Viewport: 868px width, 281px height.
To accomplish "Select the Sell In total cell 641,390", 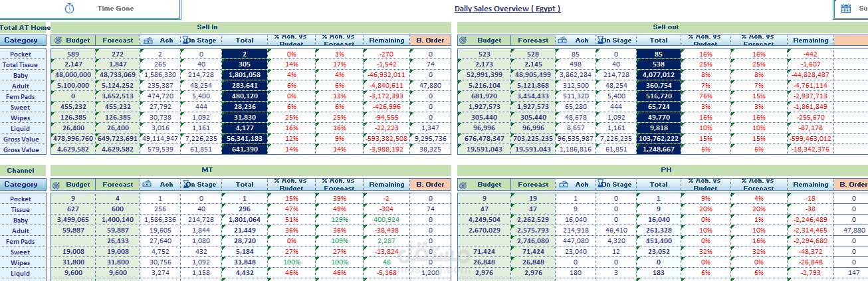I will 245,150.
